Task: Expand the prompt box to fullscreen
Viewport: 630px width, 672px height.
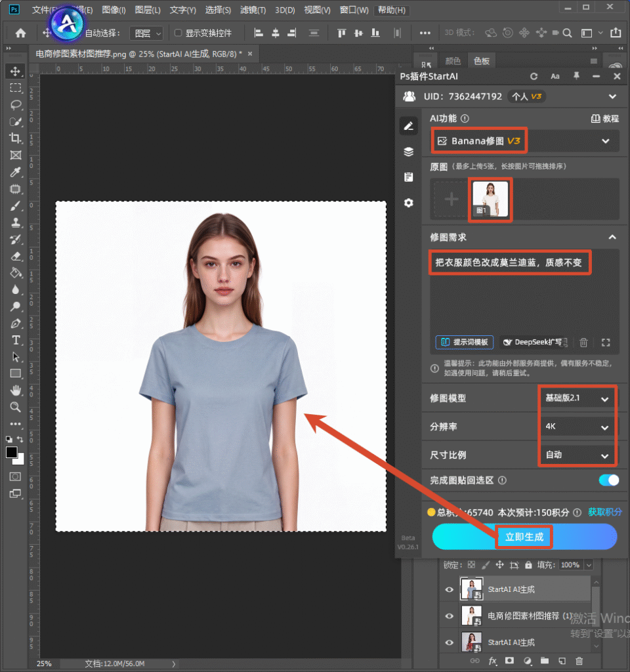Action: (x=606, y=343)
